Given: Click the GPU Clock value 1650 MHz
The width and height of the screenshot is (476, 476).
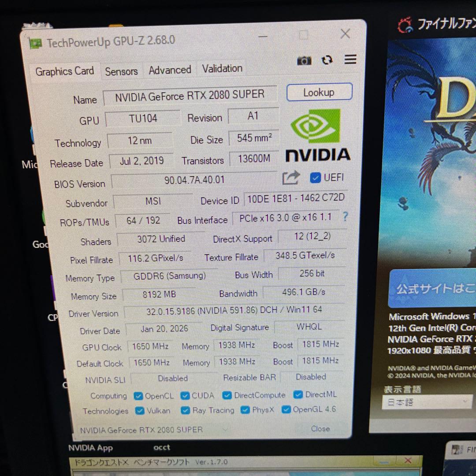Looking at the screenshot, I should click(150, 346).
